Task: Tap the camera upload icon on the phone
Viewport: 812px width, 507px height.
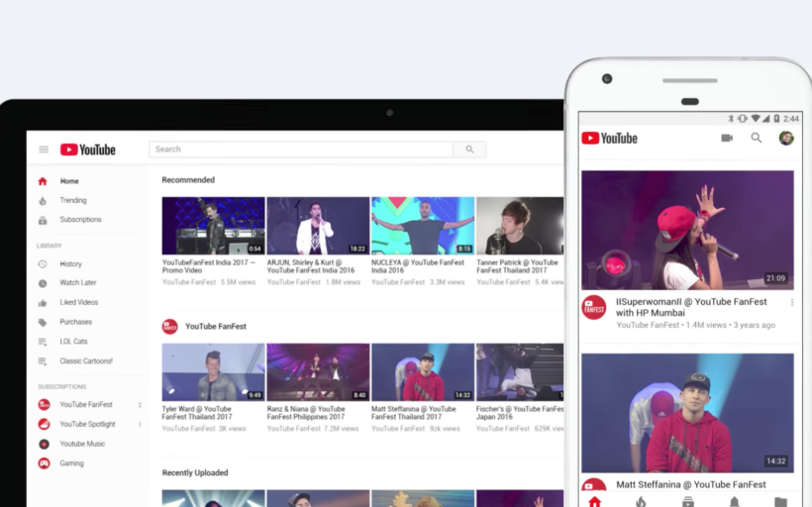Action: click(x=727, y=139)
